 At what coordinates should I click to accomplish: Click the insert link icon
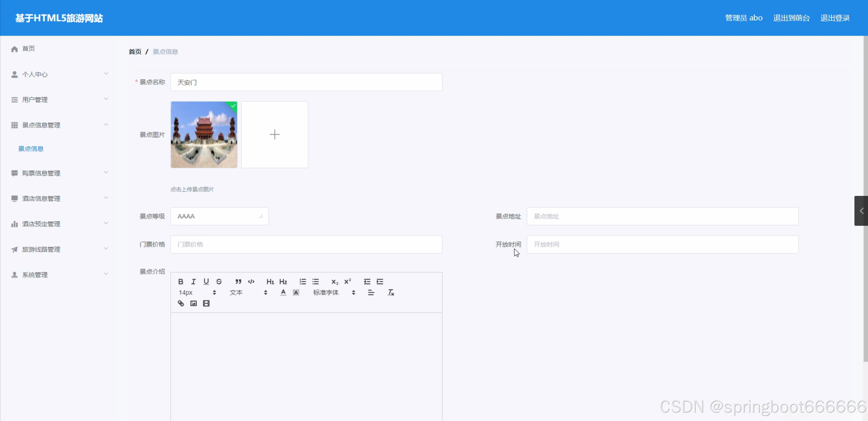pos(181,303)
